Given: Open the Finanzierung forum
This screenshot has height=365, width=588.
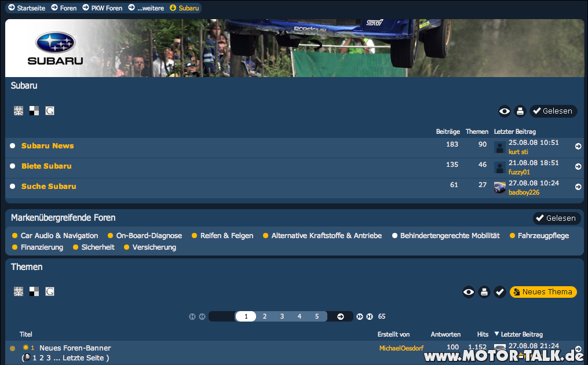Looking at the screenshot, I should coord(42,247).
